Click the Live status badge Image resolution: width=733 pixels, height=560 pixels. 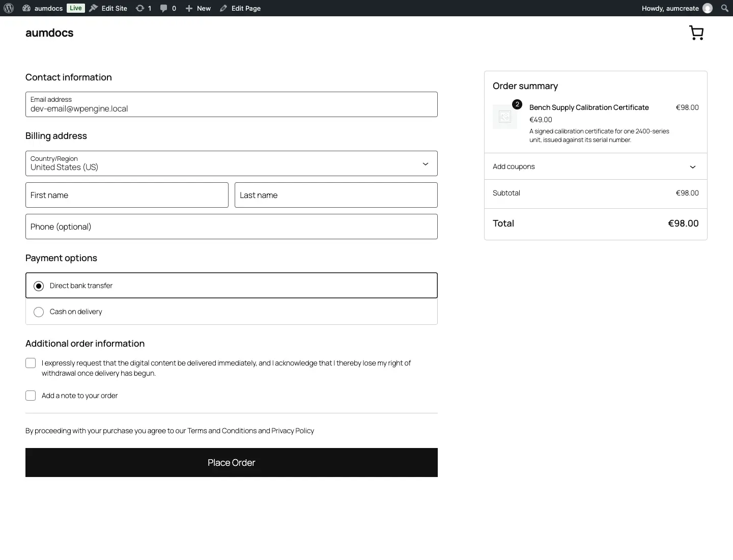pyautogui.click(x=76, y=8)
